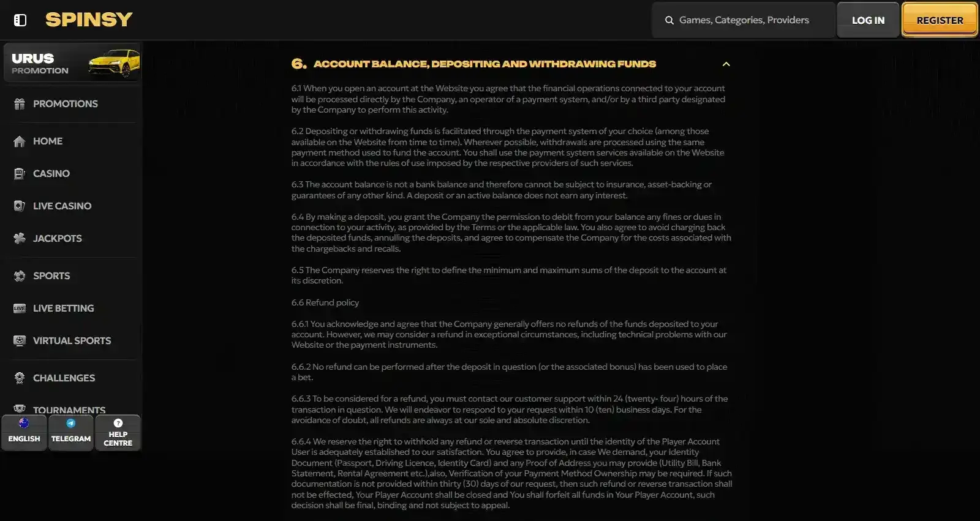
Task: Click the Promotions gift icon
Action: 20,104
